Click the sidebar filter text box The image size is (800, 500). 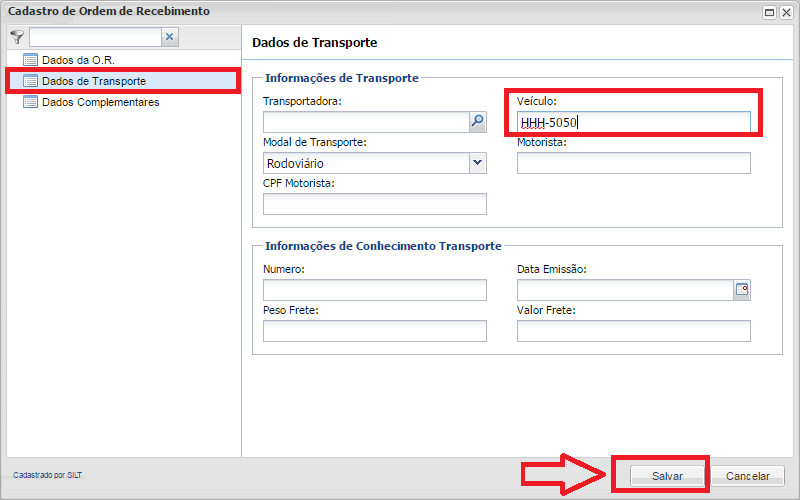[94, 37]
